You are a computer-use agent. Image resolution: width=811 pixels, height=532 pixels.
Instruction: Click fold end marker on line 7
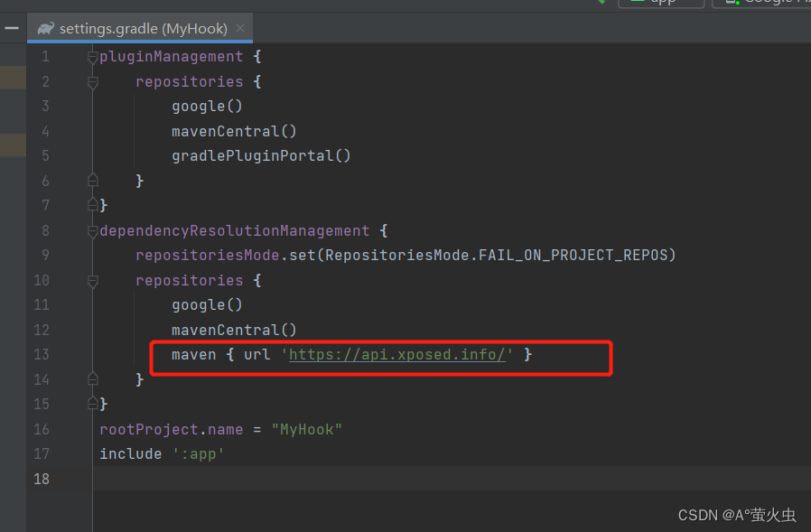click(x=93, y=204)
